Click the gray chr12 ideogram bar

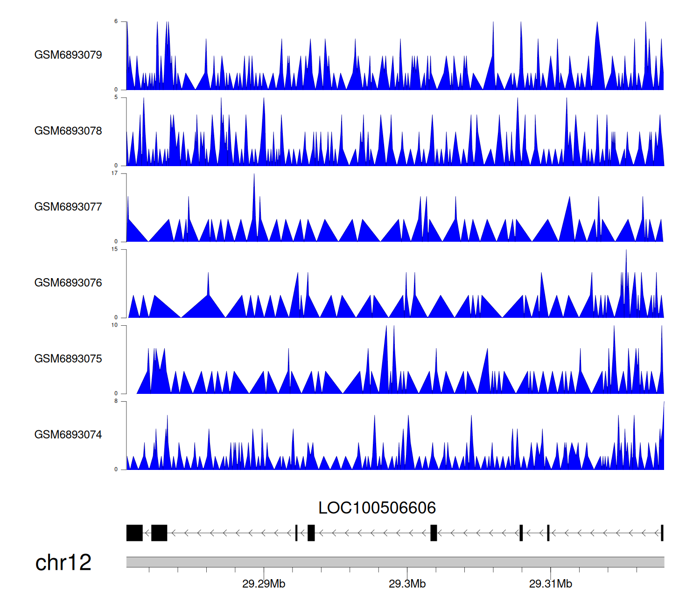(395, 562)
